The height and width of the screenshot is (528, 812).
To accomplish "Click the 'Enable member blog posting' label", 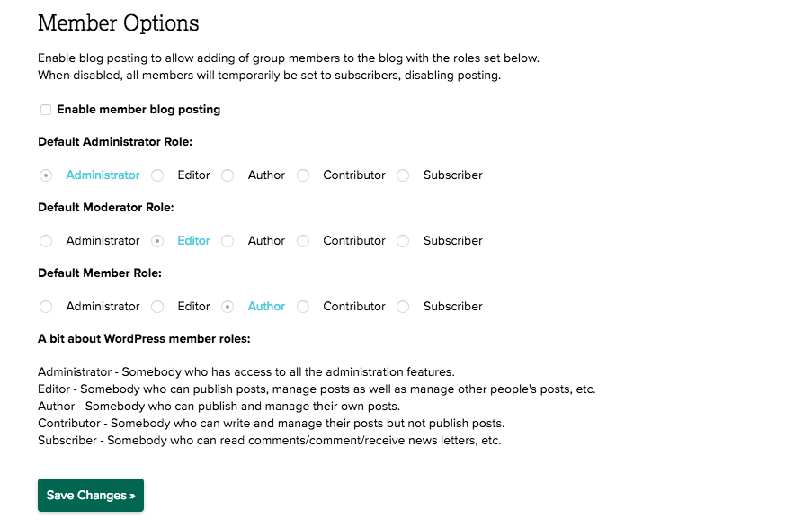I will coord(138,110).
